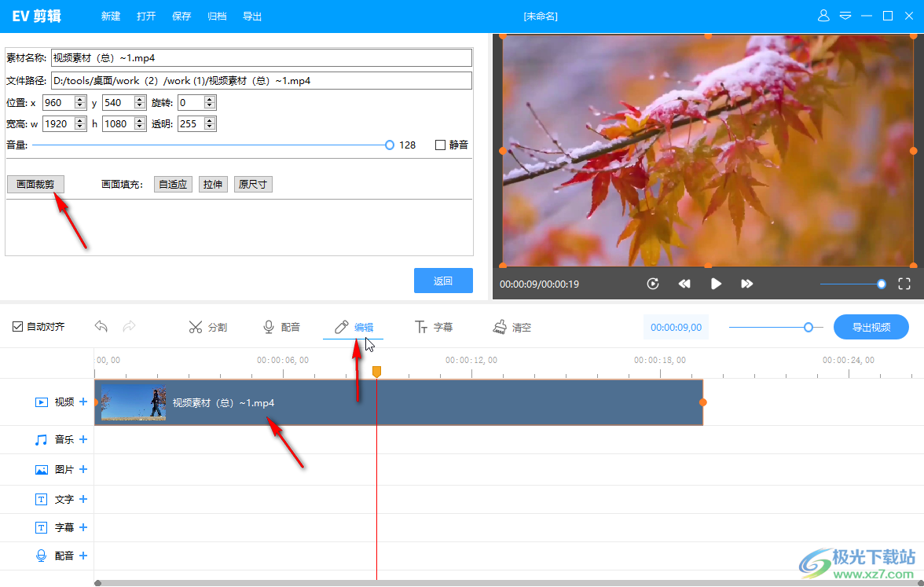Click the 自适应 fill button
Viewport: 924px width, 587px height.
click(173, 185)
